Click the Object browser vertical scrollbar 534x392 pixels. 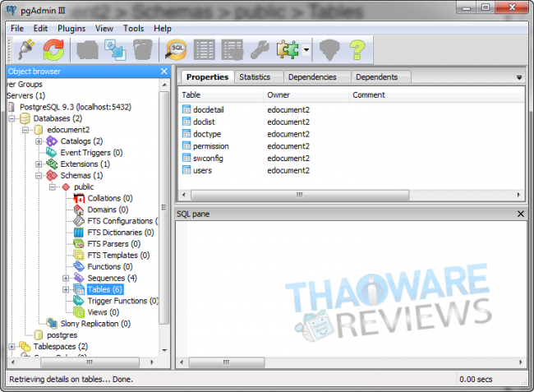point(164,208)
